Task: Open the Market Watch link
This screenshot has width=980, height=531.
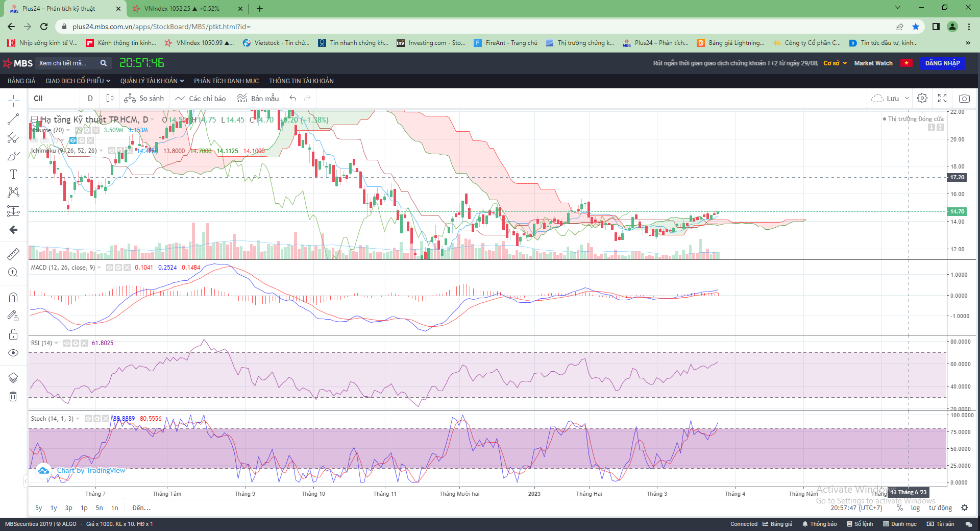Action: click(x=873, y=63)
